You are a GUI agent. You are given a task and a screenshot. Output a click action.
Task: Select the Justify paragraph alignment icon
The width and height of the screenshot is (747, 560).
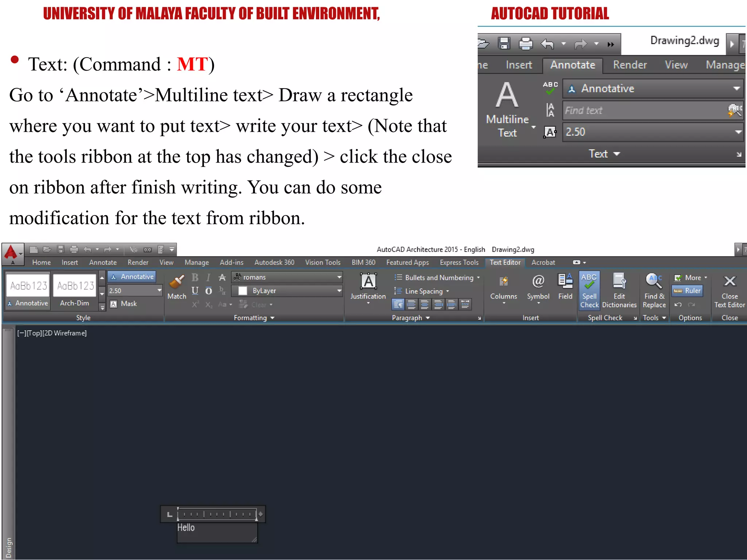(452, 304)
